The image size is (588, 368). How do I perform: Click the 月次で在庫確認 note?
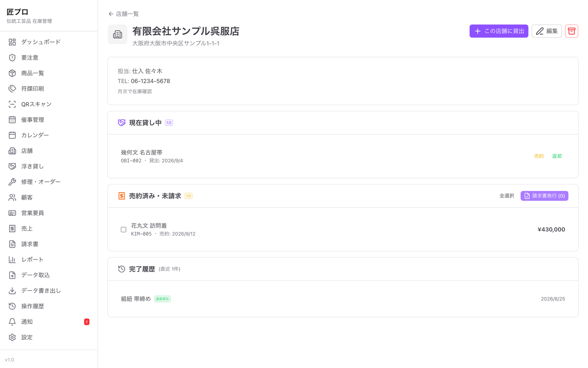click(x=135, y=91)
